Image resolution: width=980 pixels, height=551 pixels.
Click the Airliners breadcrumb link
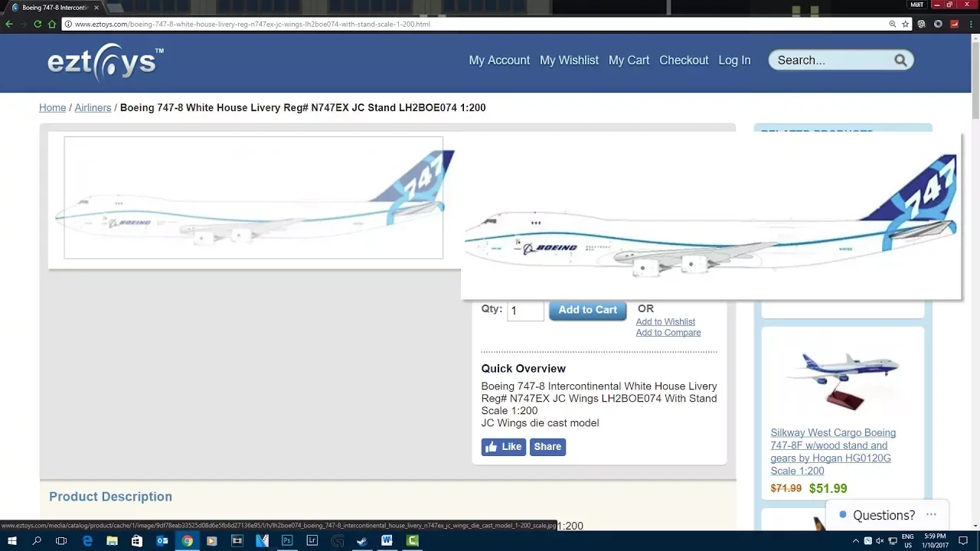tap(93, 108)
